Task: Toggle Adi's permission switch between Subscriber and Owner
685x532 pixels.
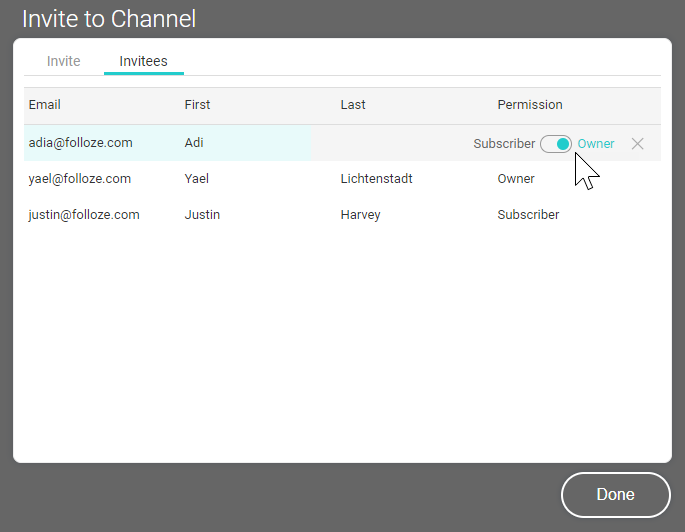Action: pos(556,144)
